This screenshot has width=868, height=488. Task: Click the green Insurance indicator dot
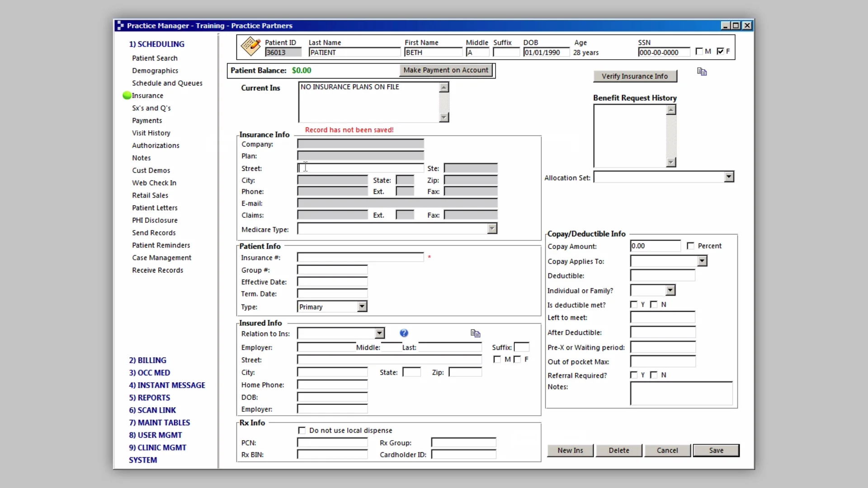127,95
